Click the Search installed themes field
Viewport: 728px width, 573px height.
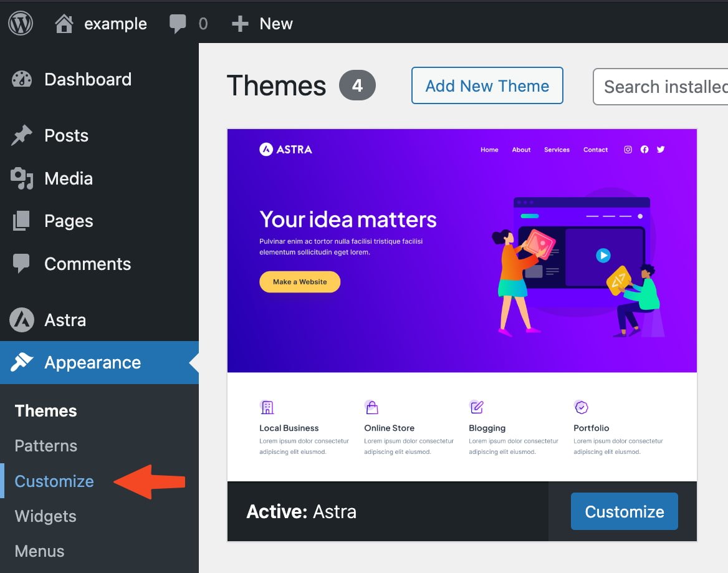click(661, 87)
